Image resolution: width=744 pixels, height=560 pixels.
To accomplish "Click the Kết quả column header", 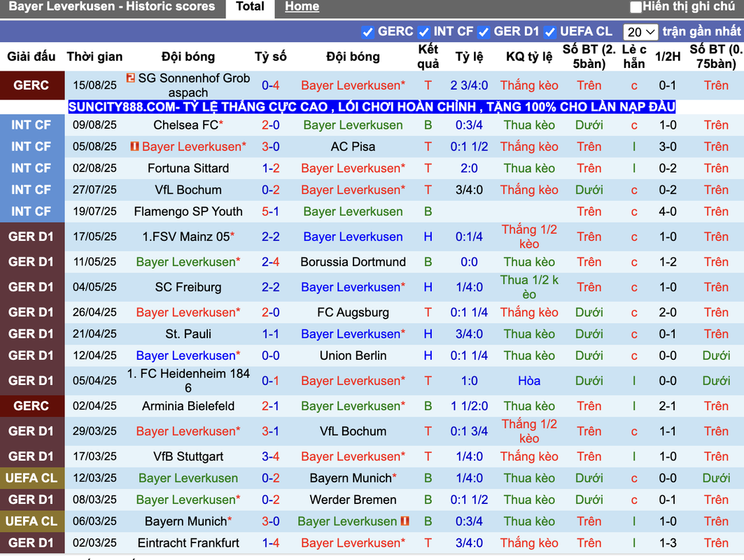I will pyautogui.click(x=428, y=57).
